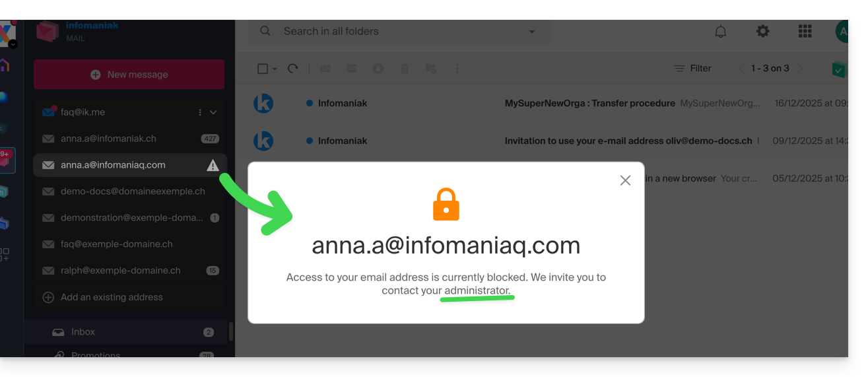Click Add an existing address
The width and height of the screenshot is (868, 377).
pos(112,297)
